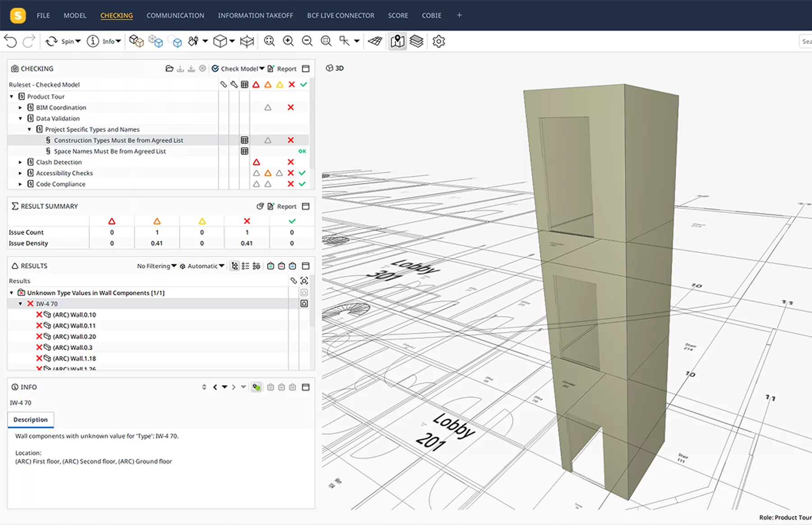This screenshot has height=525, width=812.
Task: Select the (ARC) Wall.0.10 result
Action: (74, 315)
